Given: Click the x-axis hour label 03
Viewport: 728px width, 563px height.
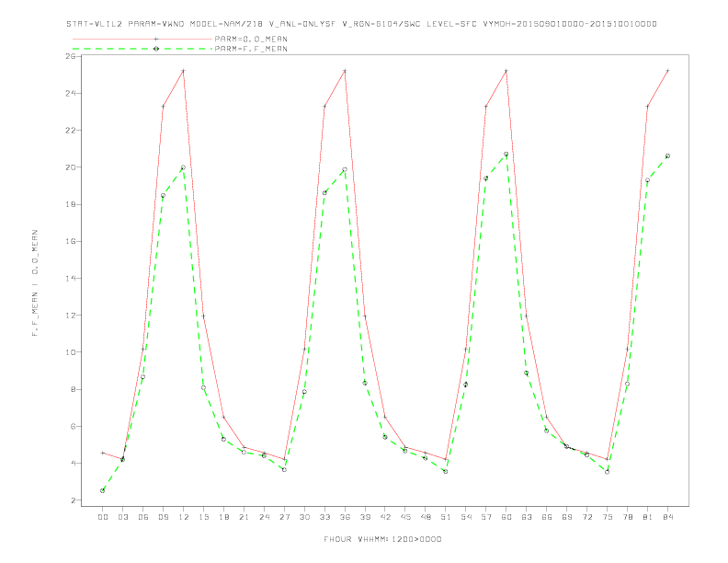Looking at the screenshot, I should (122, 517).
